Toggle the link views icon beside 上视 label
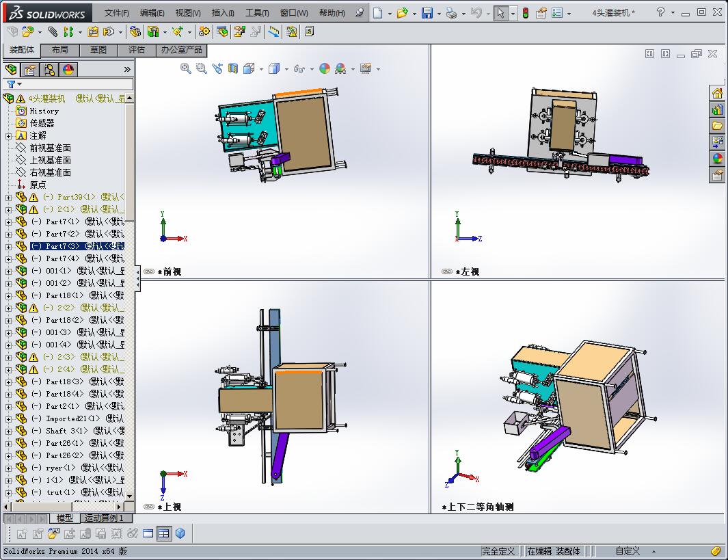The width and height of the screenshot is (728, 560). click(149, 507)
